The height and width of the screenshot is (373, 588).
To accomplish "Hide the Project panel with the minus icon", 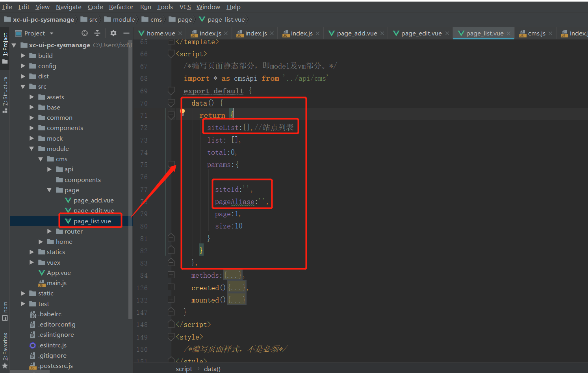I will coord(126,33).
